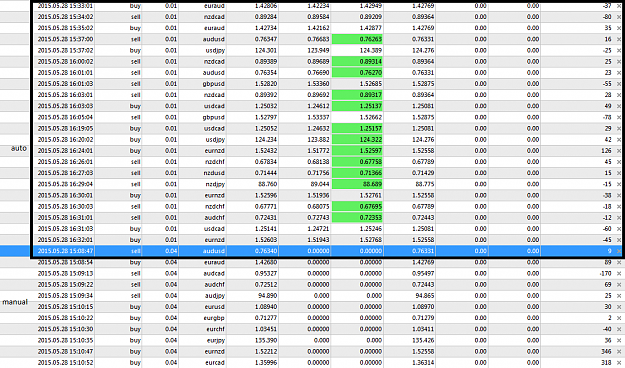Close the eurnzd order opened at 15:10:47
Image resolution: width=625 pixels, height=368 pixels.
tap(619, 352)
